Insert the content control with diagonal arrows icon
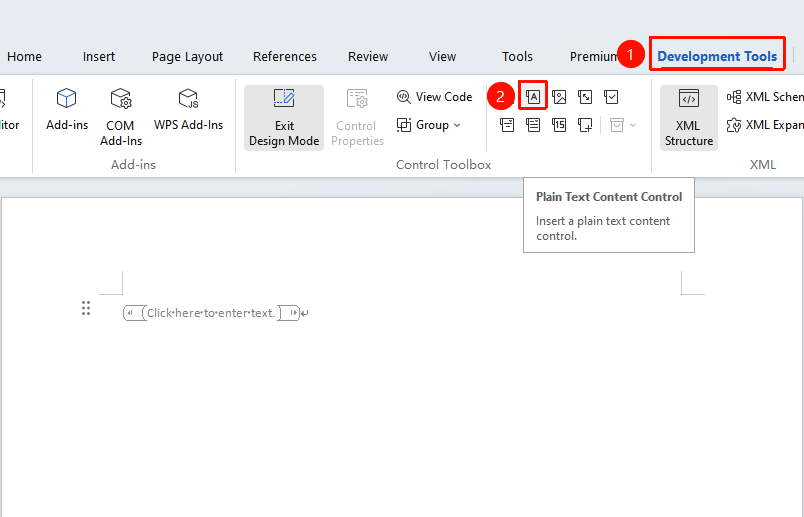The image size is (804, 517). (x=585, y=96)
